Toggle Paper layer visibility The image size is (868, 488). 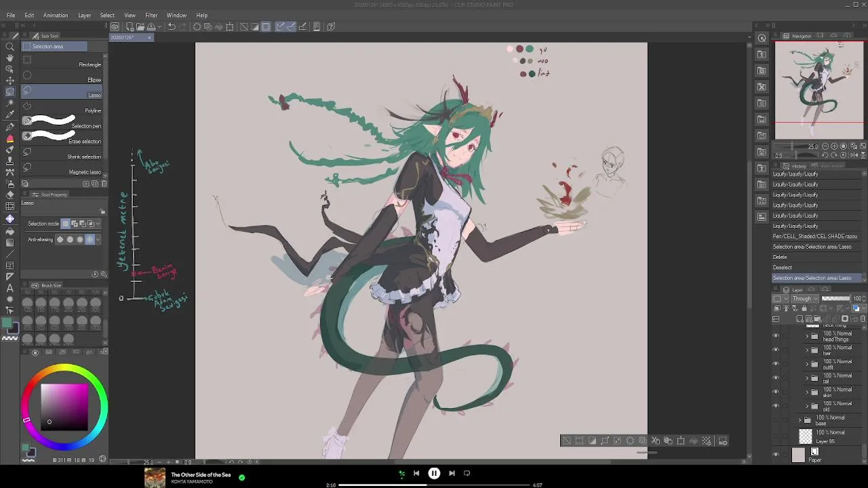776,455
